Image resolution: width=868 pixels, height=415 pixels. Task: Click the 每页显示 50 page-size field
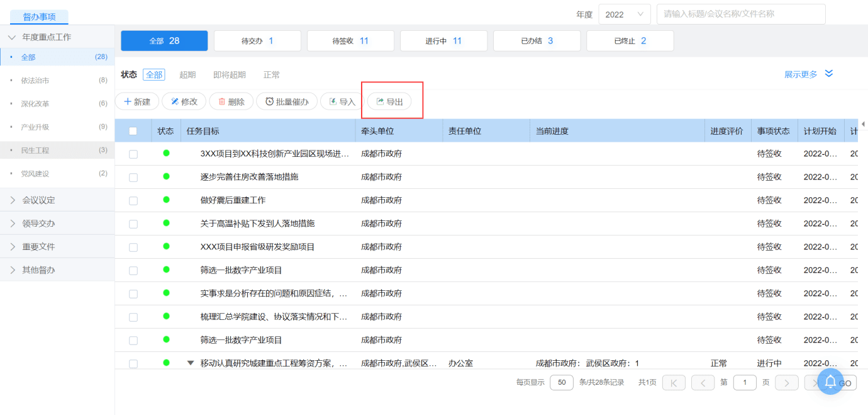coord(561,382)
